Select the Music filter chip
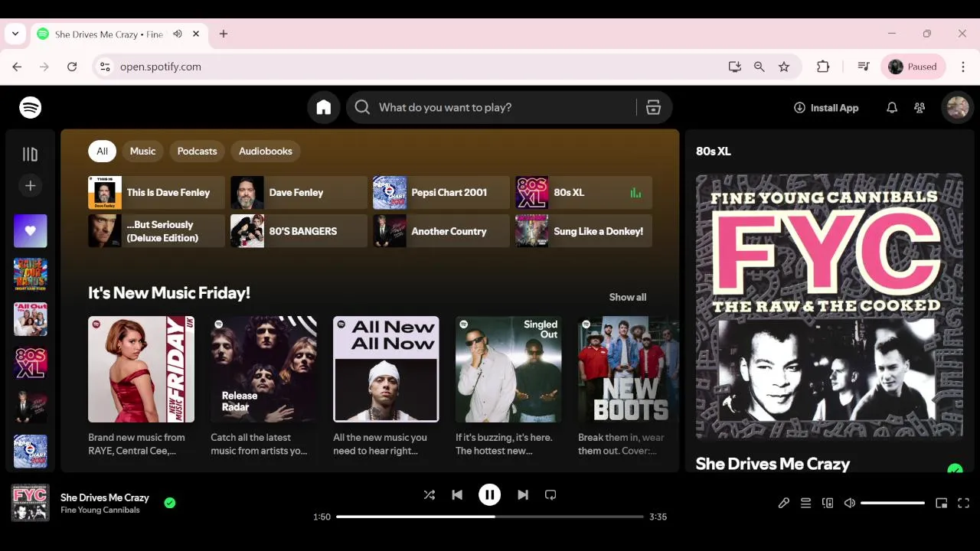This screenshot has width=980, height=551. point(142,151)
